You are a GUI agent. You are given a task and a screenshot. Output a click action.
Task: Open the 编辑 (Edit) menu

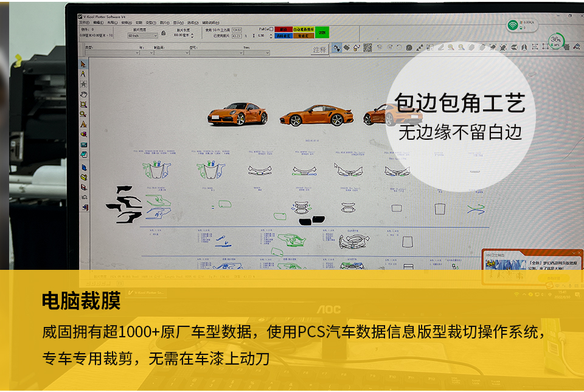(97, 22)
